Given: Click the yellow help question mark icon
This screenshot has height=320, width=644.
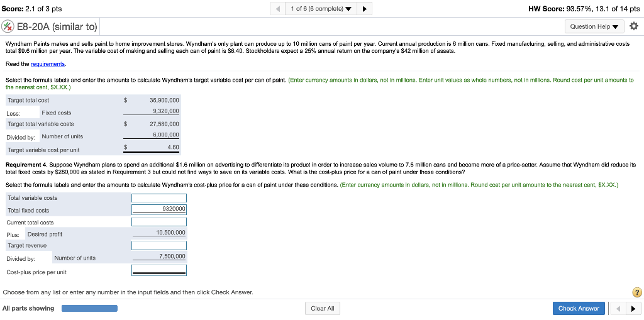Looking at the screenshot, I should click(637, 292).
